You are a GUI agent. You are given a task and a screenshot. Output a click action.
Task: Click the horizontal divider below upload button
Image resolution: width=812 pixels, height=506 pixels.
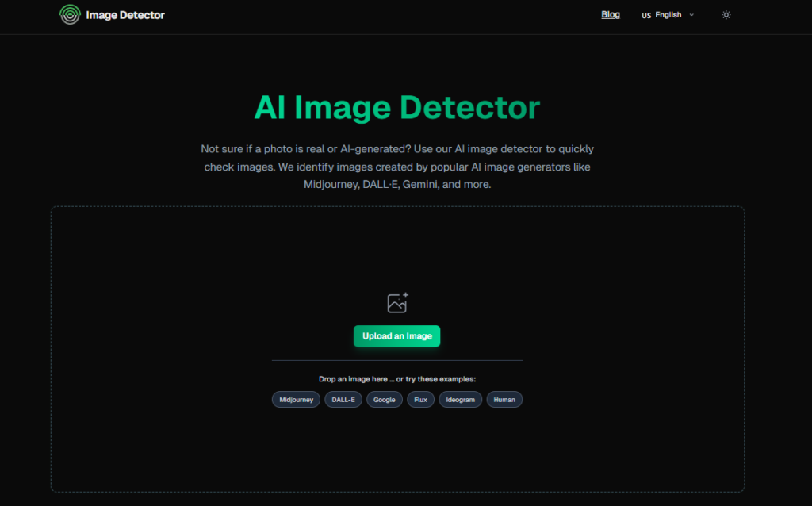[x=396, y=360]
